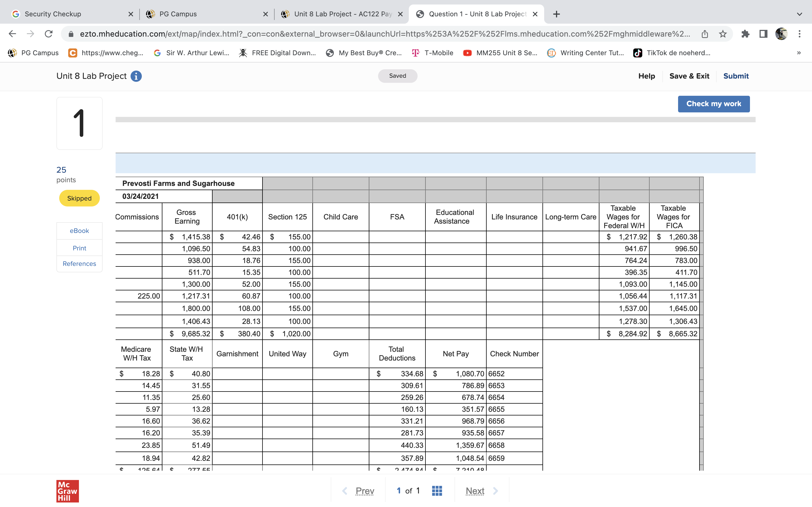Click the info icon next to Unit 8 Lab Project
Viewport: 812px width, 507px height.
pyautogui.click(x=136, y=76)
